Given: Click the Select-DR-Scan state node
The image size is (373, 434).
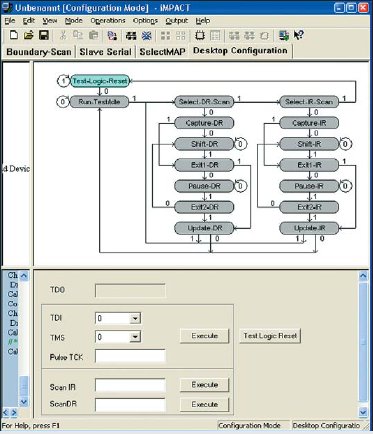Looking at the screenshot, I should tap(204, 102).
